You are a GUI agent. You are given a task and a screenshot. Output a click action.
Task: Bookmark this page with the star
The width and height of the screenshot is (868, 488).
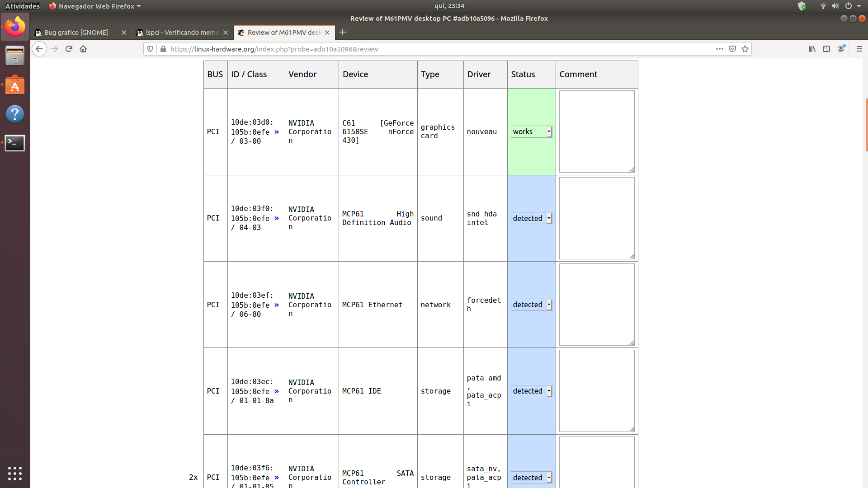pos(745,49)
